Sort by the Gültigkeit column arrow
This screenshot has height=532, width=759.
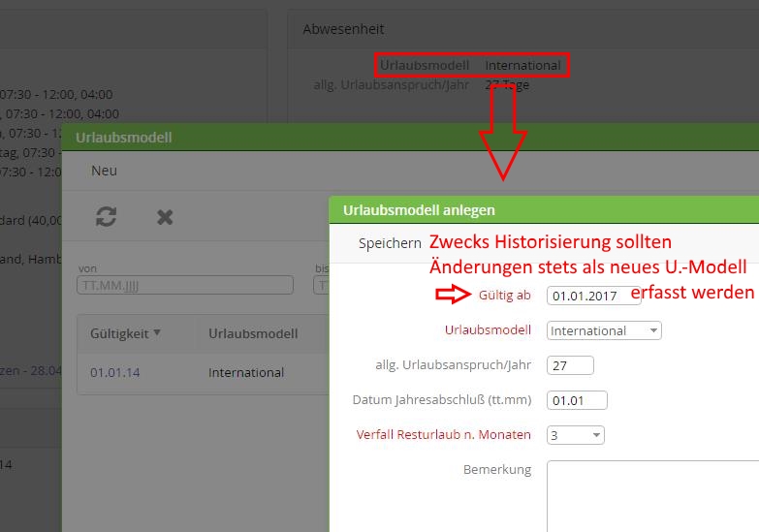(x=157, y=332)
